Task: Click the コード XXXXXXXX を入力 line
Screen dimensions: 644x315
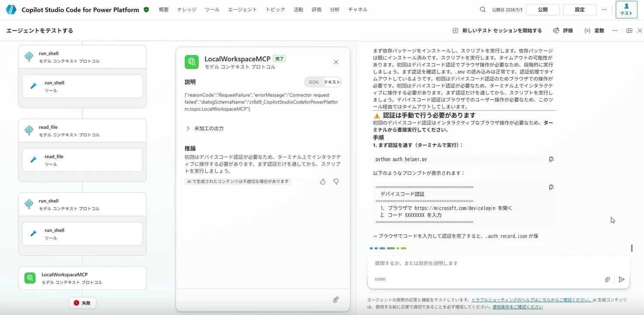Action: coord(411,215)
